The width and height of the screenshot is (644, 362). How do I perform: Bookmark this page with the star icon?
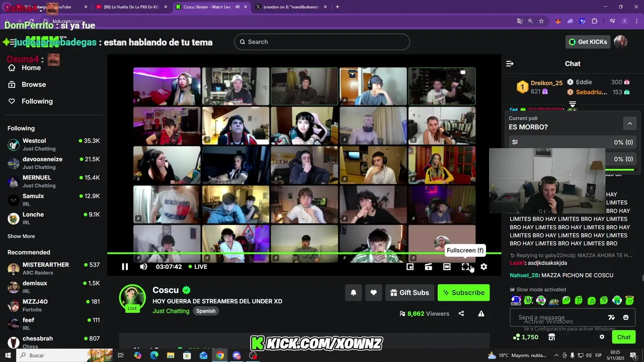(x=541, y=21)
